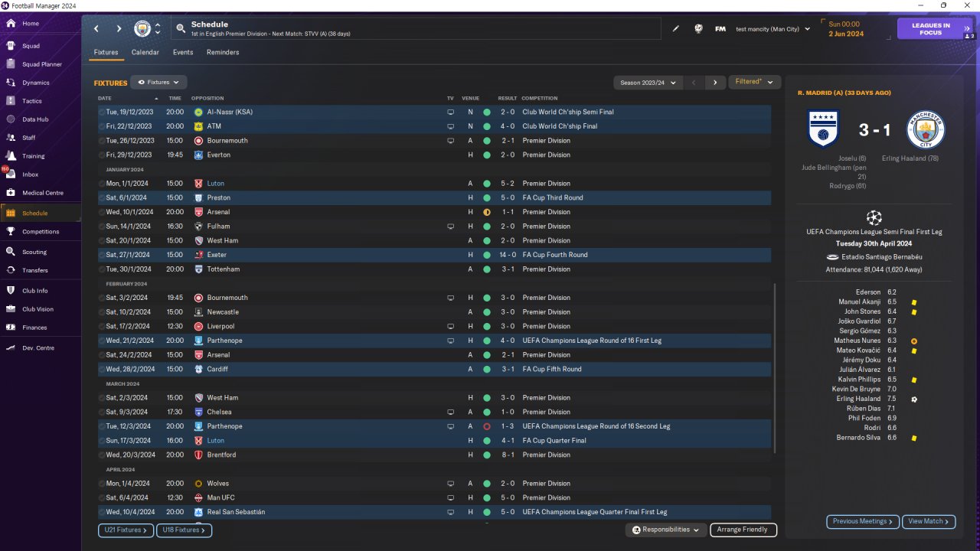
Task: Open the Dynamics sidebar icon
Action: point(11,83)
